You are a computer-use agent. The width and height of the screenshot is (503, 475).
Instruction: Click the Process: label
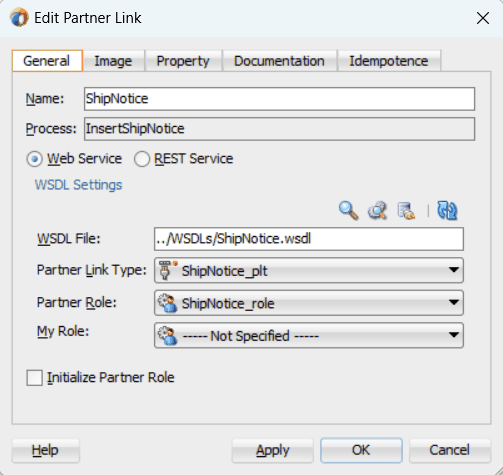point(51,129)
